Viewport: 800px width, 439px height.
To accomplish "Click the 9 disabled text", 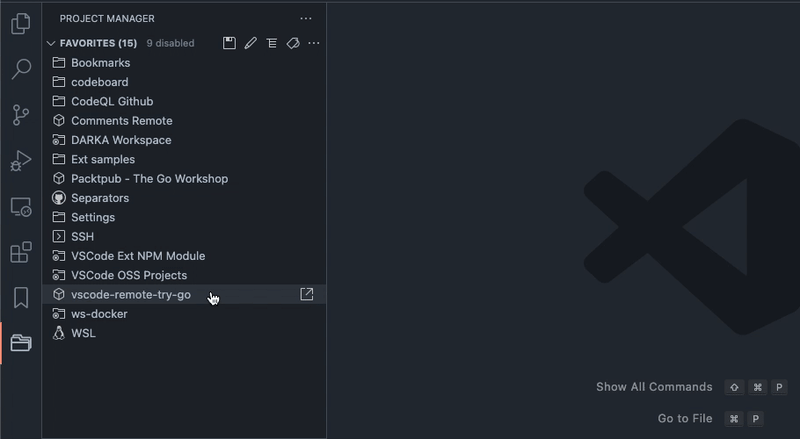I will [x=170, y=43].
